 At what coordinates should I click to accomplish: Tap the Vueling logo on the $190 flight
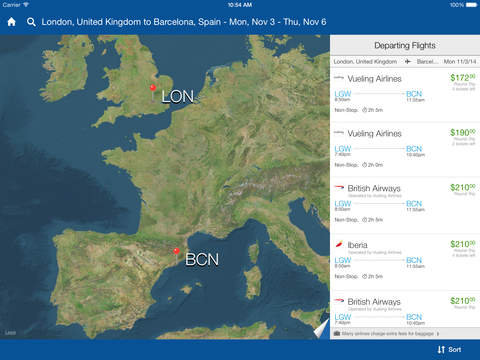click(x=339, y=133)
